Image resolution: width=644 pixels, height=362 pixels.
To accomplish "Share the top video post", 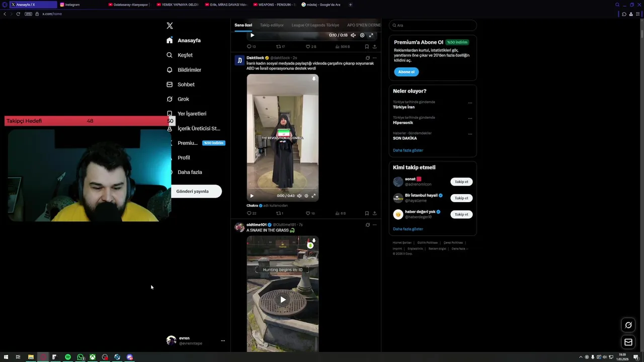I will coord(374,46).
